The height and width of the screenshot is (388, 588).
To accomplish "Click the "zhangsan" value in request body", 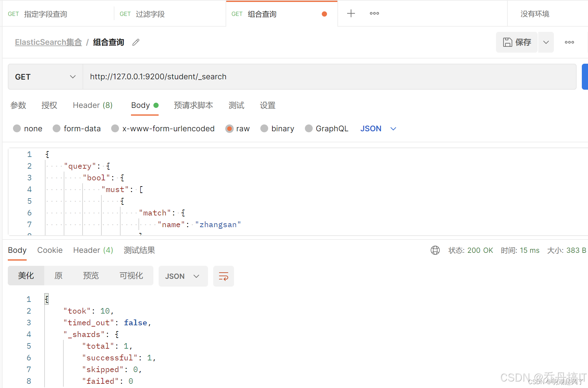I will (x=218, y=225).
